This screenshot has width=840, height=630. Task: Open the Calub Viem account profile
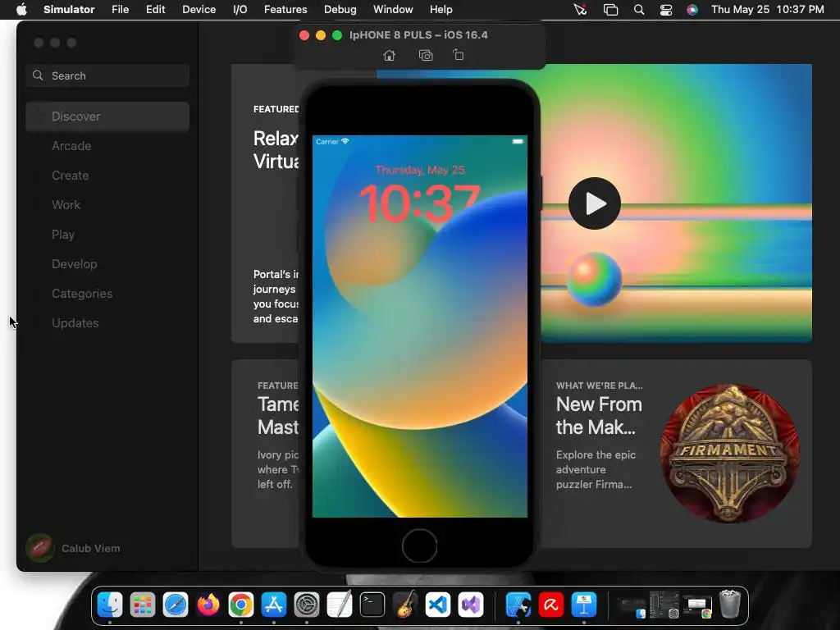(x=73, y=548)
